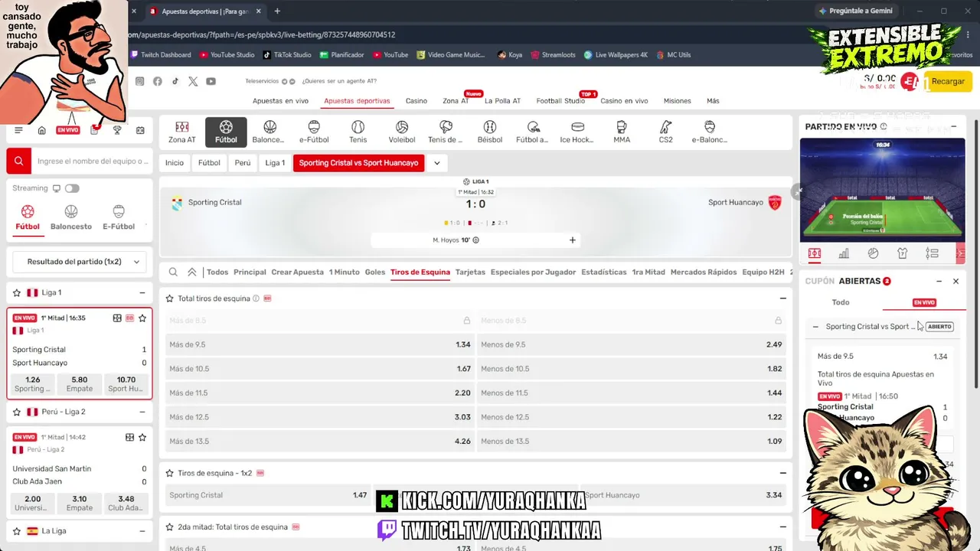This screenshot has height=551, width=980.
Task: Favorite the Sporting Cristal match card
Action: (x=142, y=318)
